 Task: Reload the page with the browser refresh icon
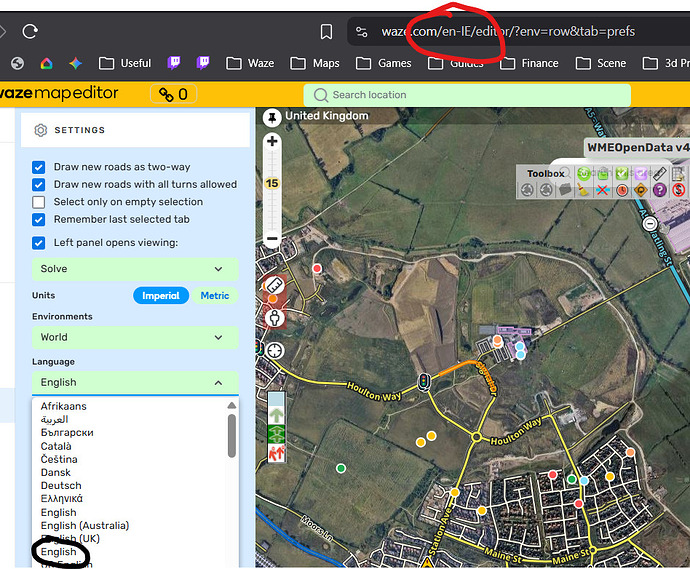(x=30, y=31)
